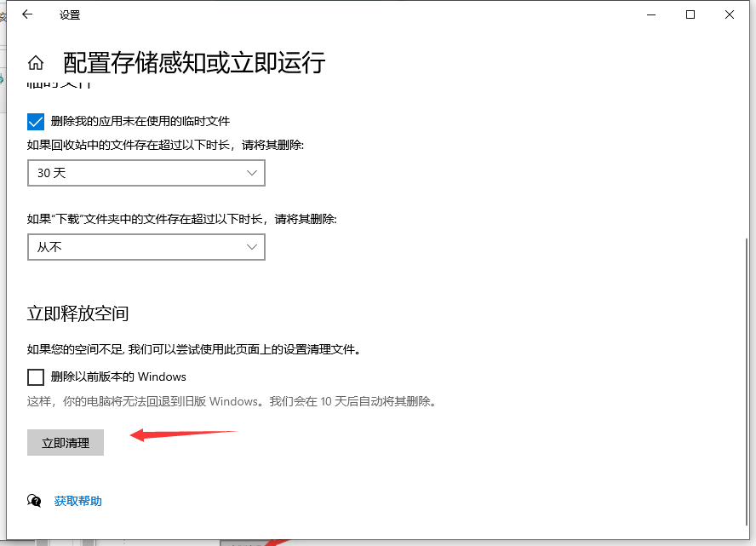Click the chevron on the 从不 dropdown
This screenshot has width=756, height=546.
pos(252,247)
